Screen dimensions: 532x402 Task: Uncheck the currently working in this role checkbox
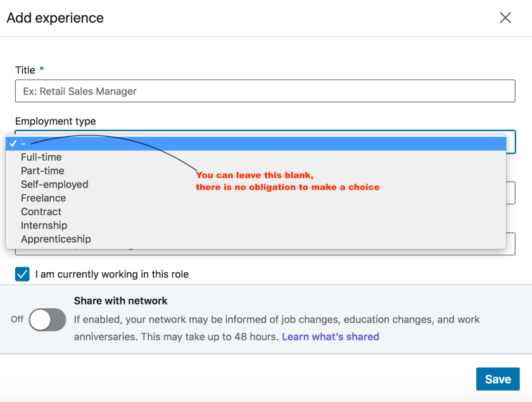23,274
